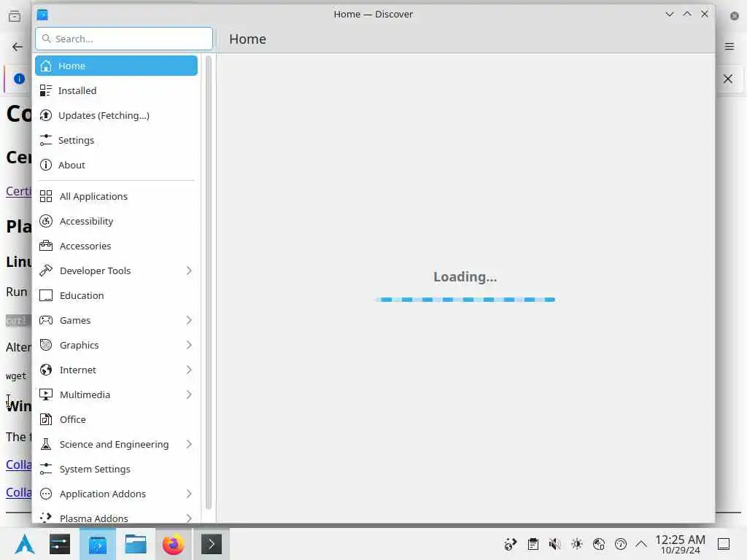This screenshot has height=560, width=747.
Task: Click the Discover app icon in titlebar
Action: [x=42, y=15]
